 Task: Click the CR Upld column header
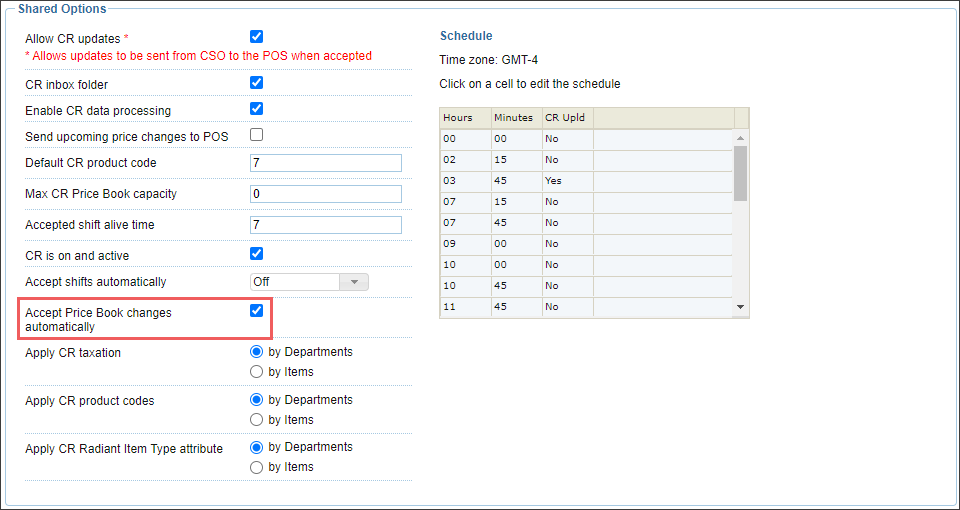click(568, 118)
